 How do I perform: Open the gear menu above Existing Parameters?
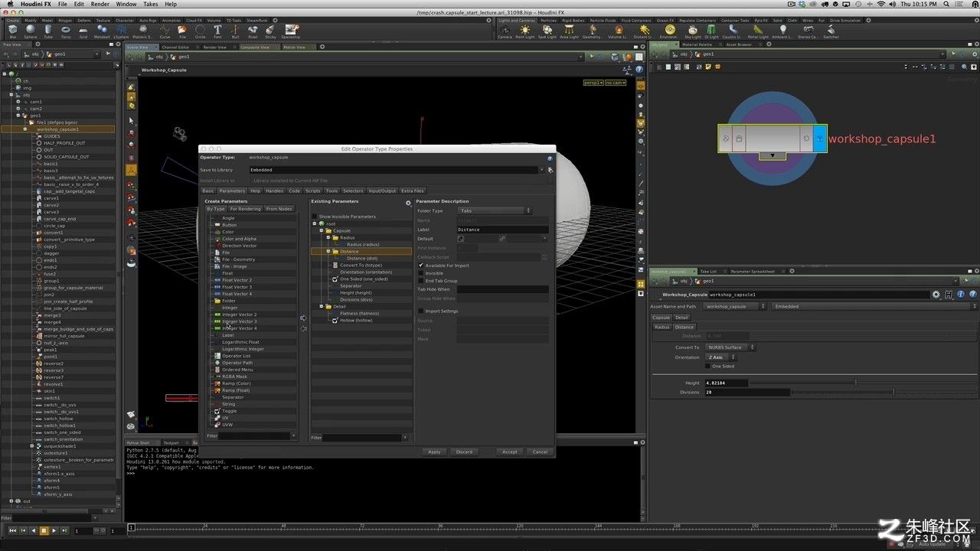(408, 204)
